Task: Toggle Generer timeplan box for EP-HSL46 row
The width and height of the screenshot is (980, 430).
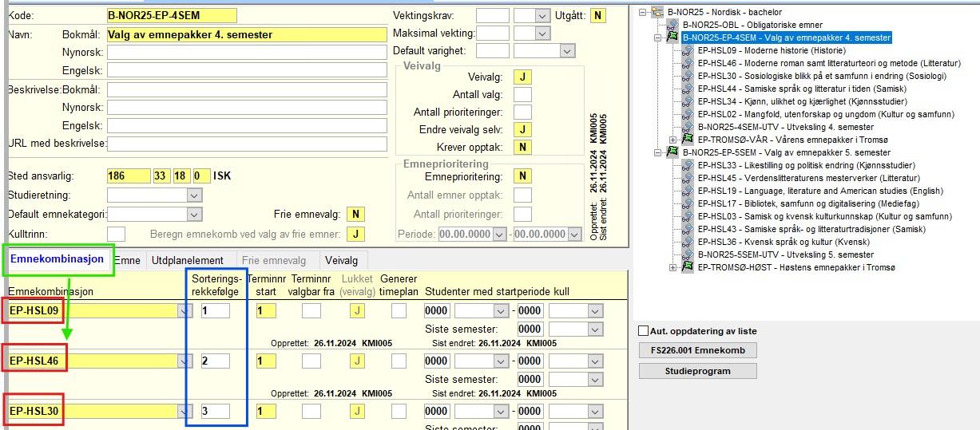Action: [399, 361]
